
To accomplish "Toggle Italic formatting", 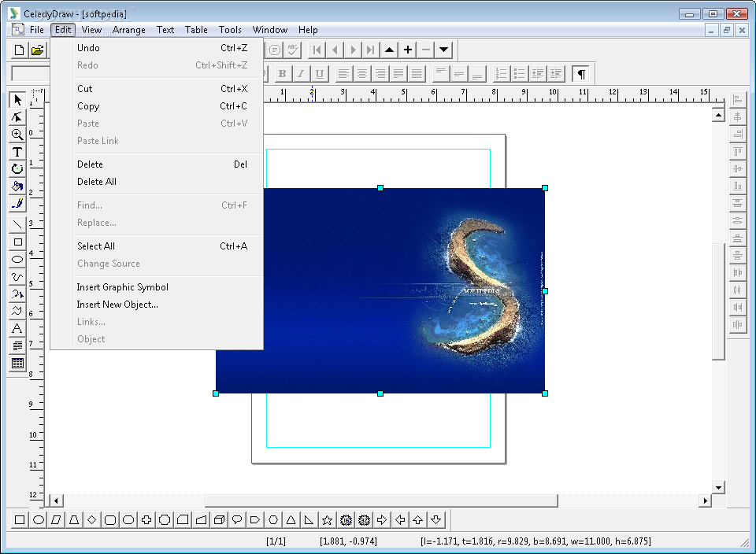I will coord(301,74).
